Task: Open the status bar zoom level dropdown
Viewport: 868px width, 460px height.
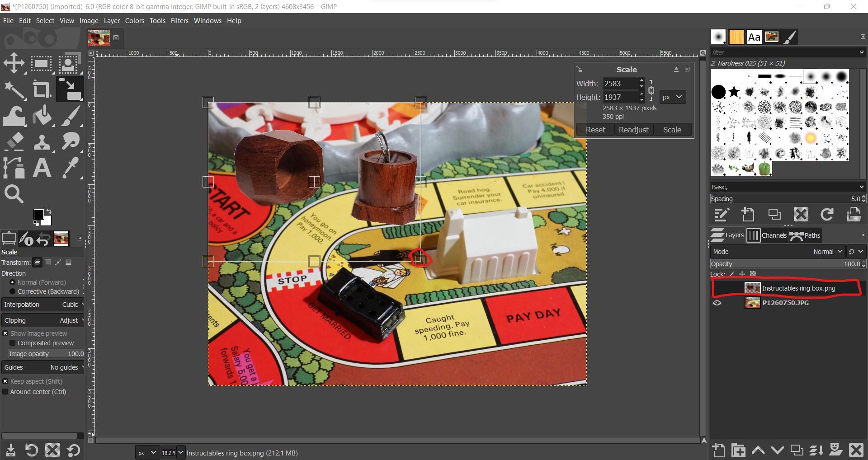Action: pyautogui.click(x=180, y=452)
